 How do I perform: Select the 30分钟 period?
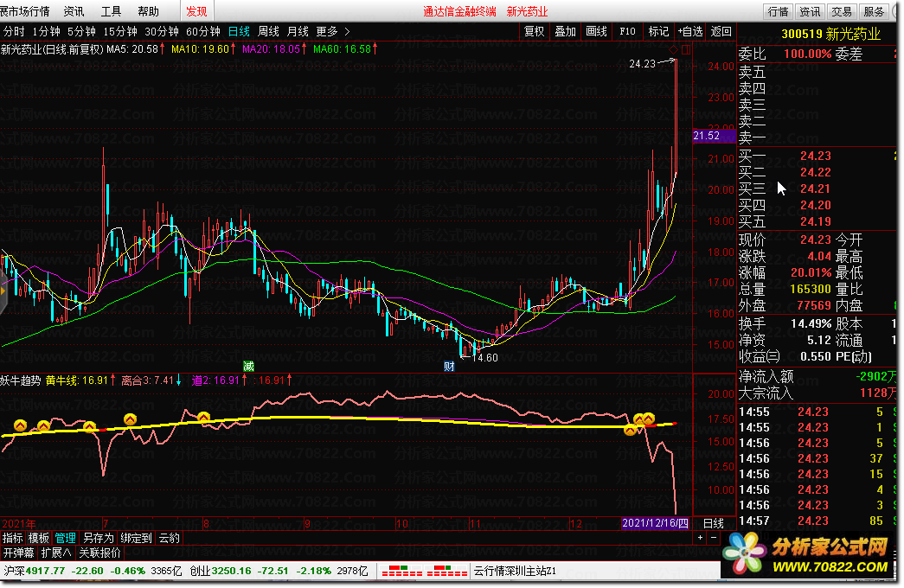[x=162, y=31]
